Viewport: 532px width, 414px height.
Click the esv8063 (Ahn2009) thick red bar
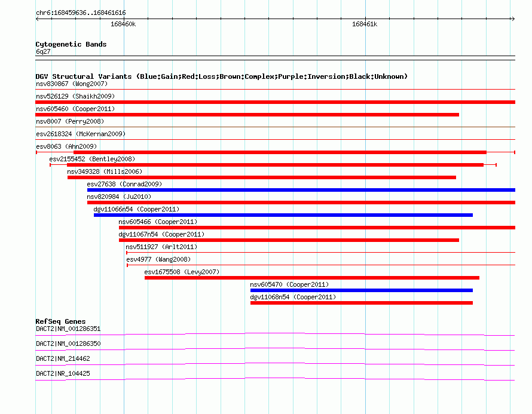click(280, 152)
